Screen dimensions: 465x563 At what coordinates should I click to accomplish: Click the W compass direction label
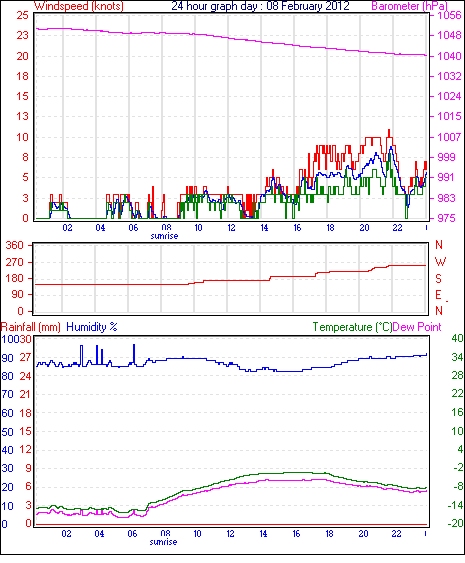coord(440,262)
